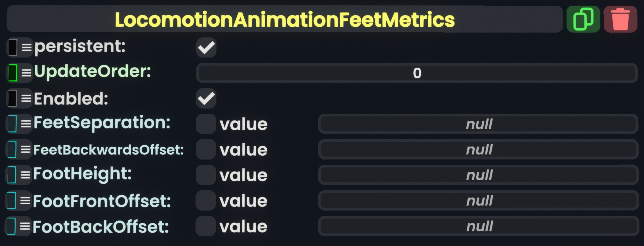644x246 pixels.
Task: Click the LocomotionAnimationFeetMetrics header bar
Action: (x=285, y=19)
